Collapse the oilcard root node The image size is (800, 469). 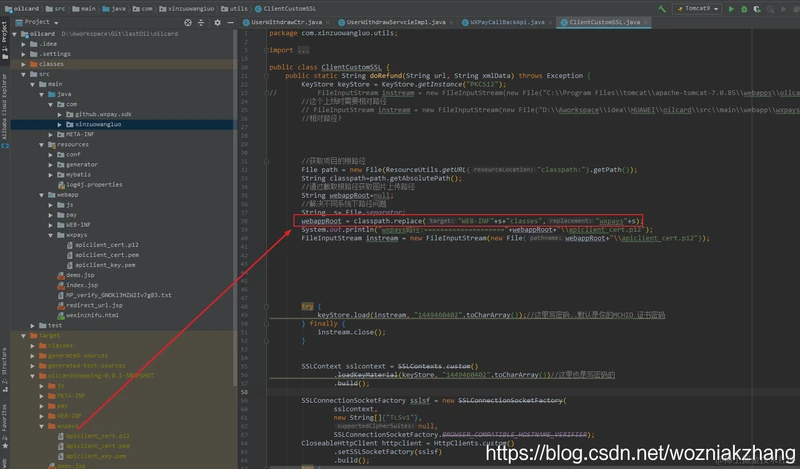click(x=15, y=34)
